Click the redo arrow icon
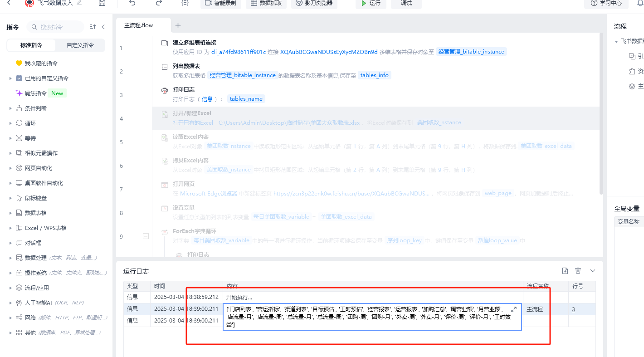The image size is (644, 357). point(159,3)
